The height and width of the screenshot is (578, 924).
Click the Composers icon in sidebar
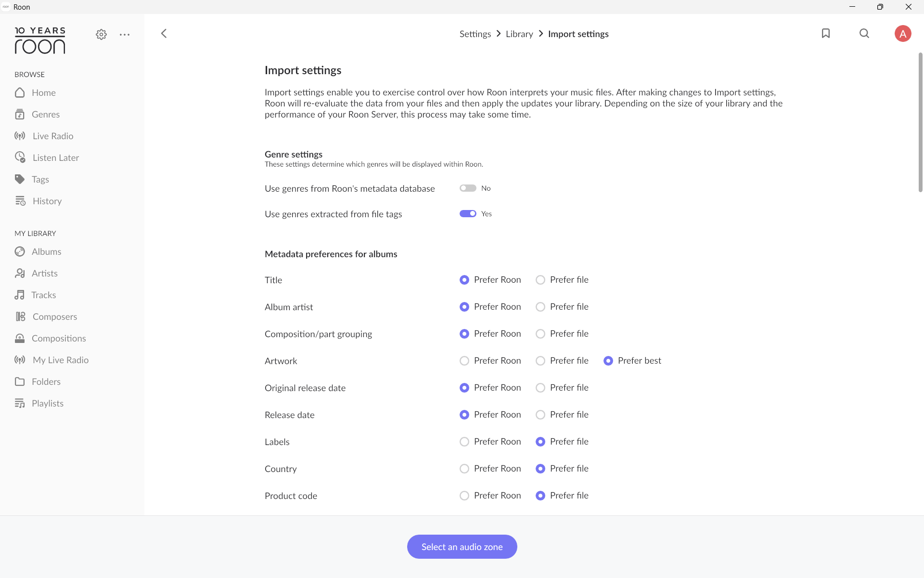[x=20, y=316]
